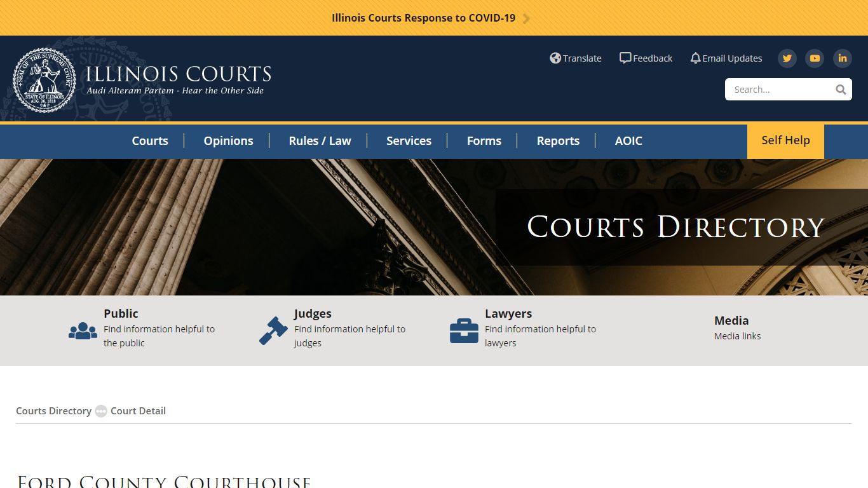The image size is (868, 488).
Task: Click the Illinois Courts title text logo
Action: pyautogui.click(x=179, y=74)
